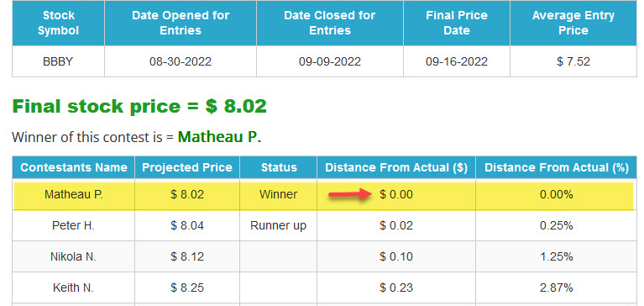Click Distance From Actual ($) header
The height and width of the screenshot is (306, 644).
(x=396, y=167)
